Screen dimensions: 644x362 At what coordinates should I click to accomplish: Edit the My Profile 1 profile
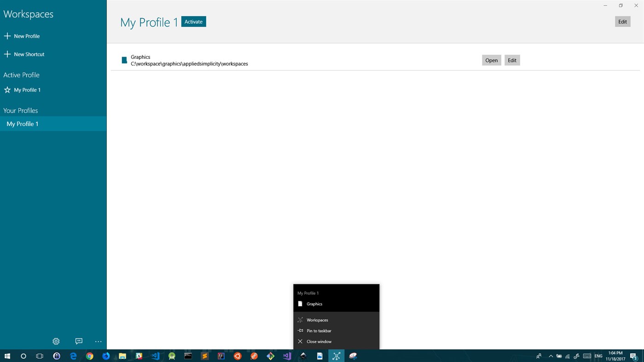point(622,21)
